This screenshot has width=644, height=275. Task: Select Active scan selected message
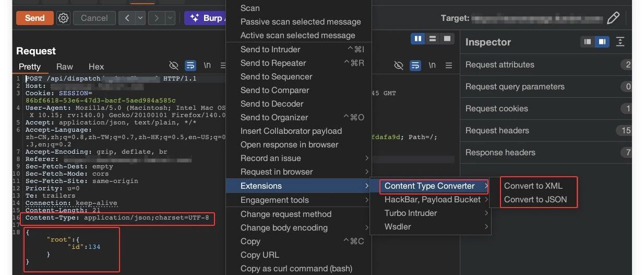pos(298,35)
